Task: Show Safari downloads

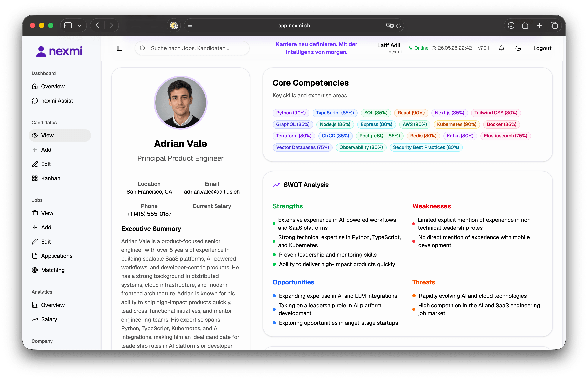Action: click(x=511, y=25)
